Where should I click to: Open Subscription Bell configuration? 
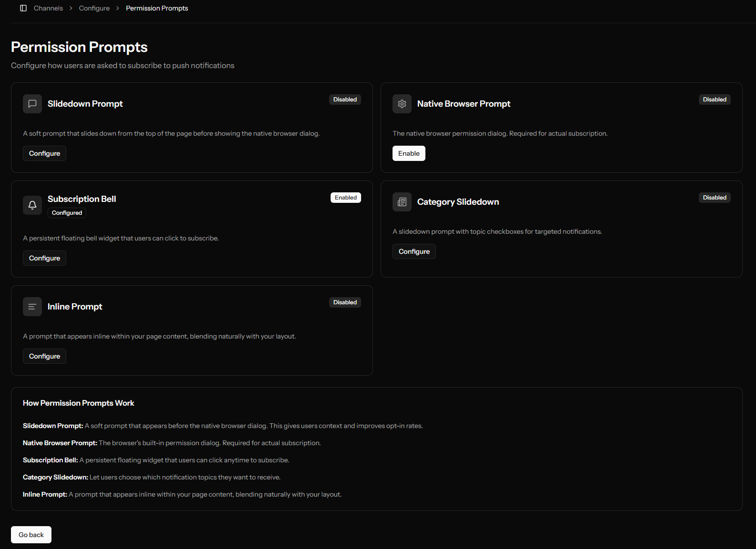pyautogui.click(x=44, y=258)
